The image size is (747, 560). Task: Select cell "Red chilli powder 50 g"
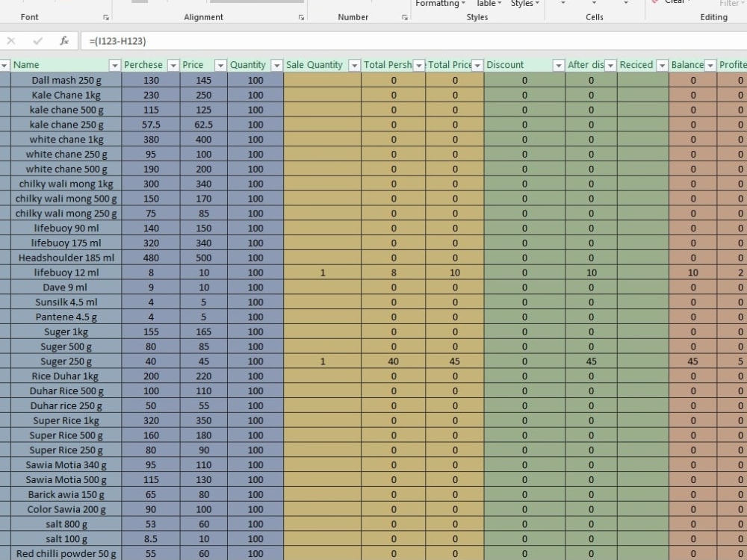pos(66,553)
